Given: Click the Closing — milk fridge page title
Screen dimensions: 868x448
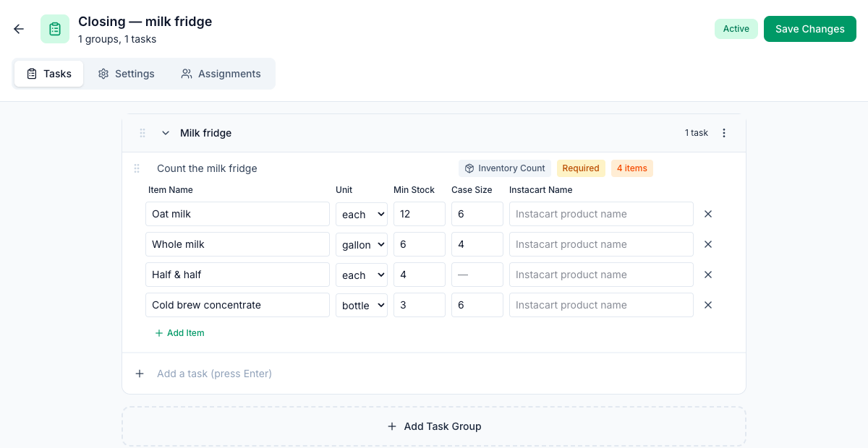Looking at the screenshot, I should tap(145, 22).
